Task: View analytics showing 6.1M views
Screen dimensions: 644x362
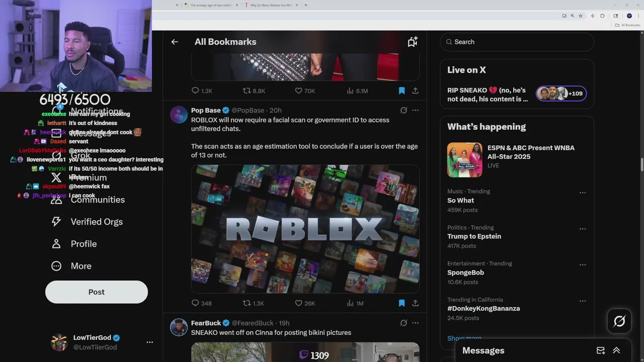Action: tap(357, 91)
